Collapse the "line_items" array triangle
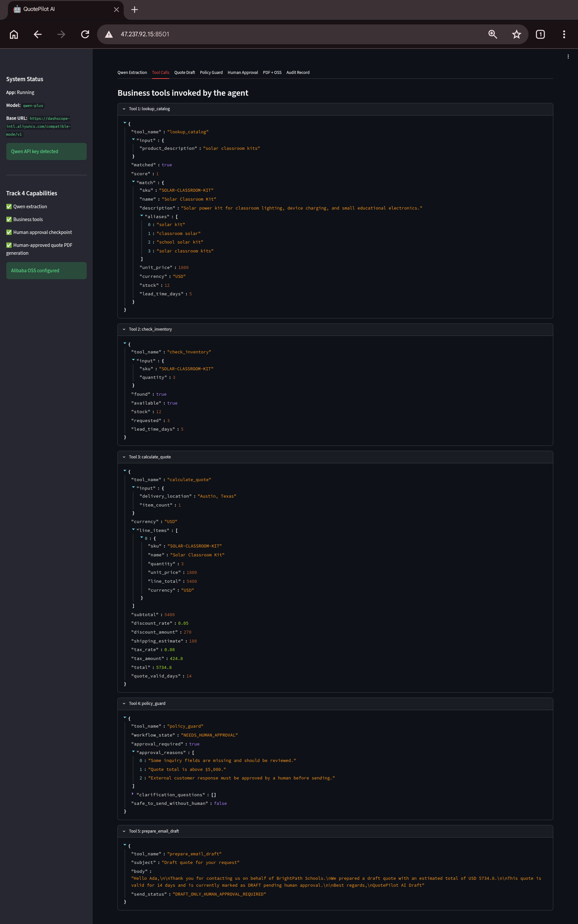The image size is (578, 924). click(x=133, y=529)
